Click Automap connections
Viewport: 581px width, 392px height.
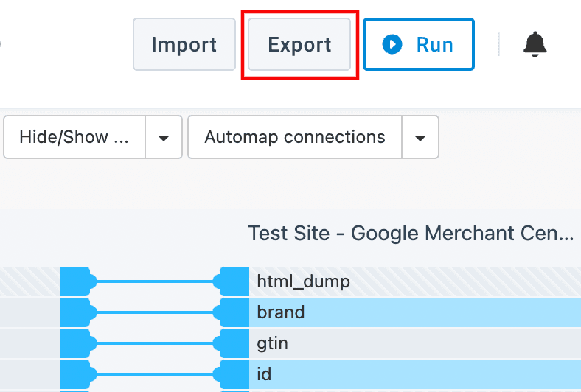click(x=295, y=137)
